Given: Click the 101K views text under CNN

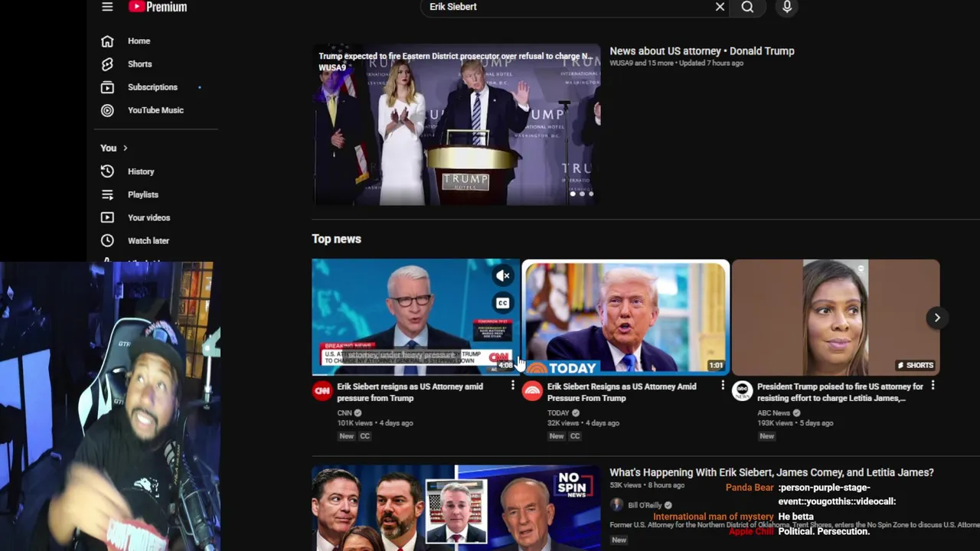Looking at the screenshot, I should pos(354,423).
